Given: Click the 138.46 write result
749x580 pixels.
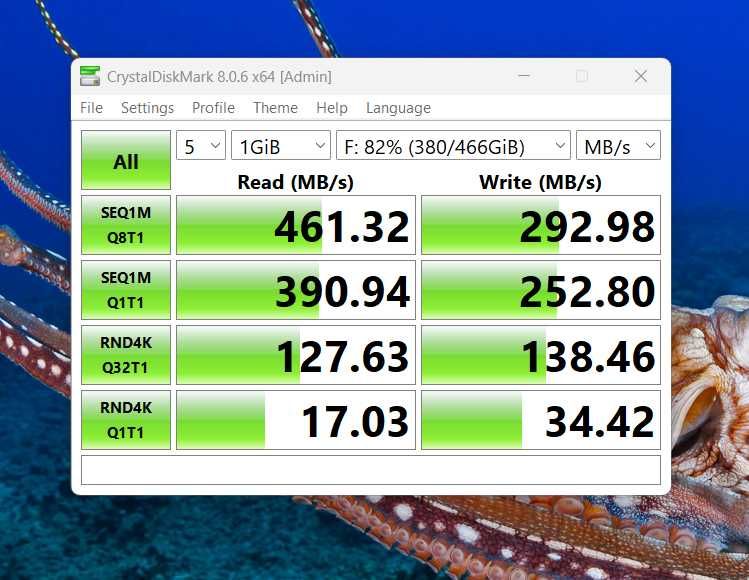Looking at the screenshot, I should pos(541,355).
